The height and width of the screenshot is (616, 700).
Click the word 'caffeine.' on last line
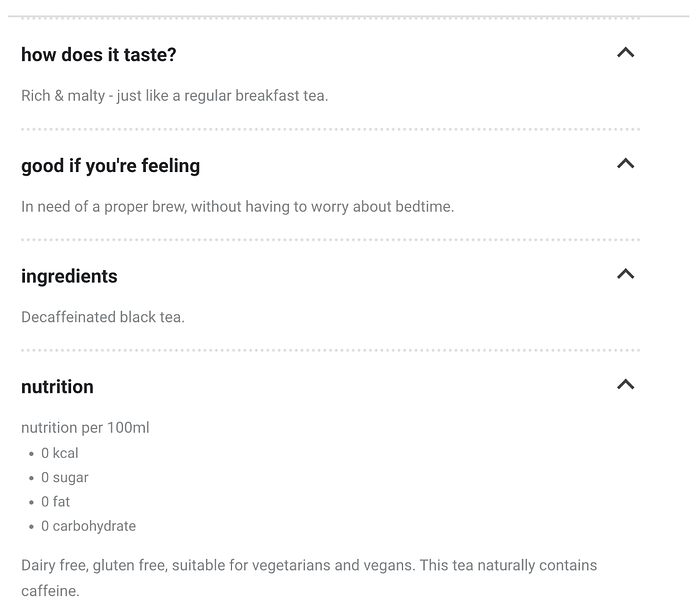point(50,591)
